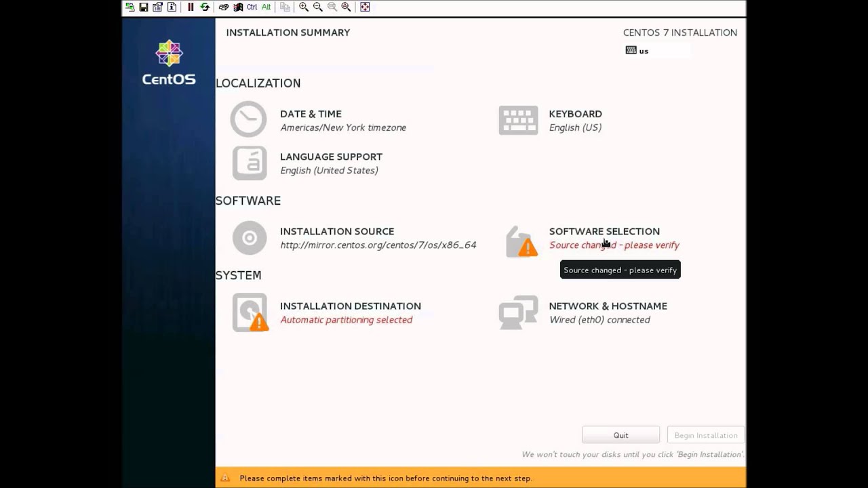868x488 pixels.
Task: Reset zoom to 100 percent icon
Action: coord(332,7)
